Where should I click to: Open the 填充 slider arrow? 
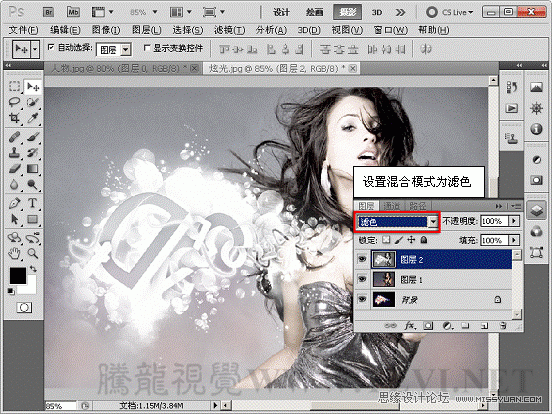tap(514, 240)
